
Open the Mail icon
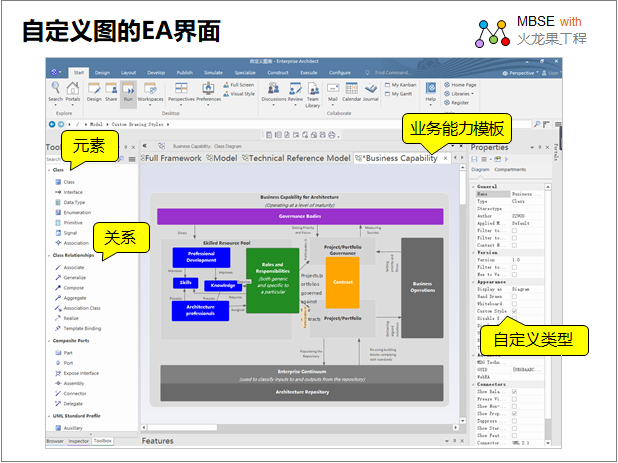pos(333,87)
